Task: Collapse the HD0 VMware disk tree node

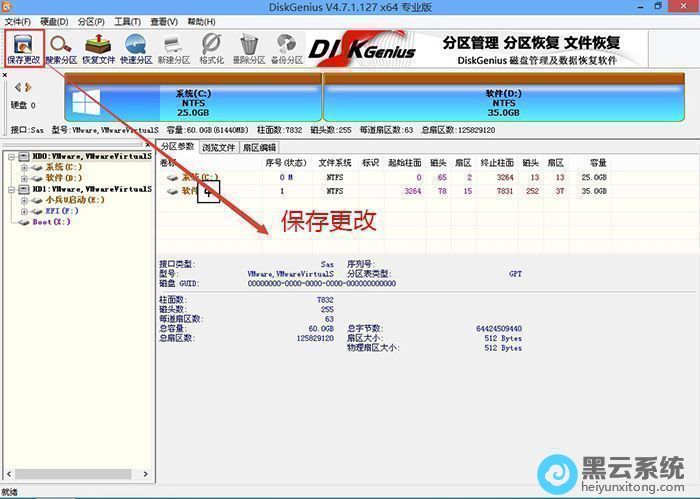Action: coord(9,157)
